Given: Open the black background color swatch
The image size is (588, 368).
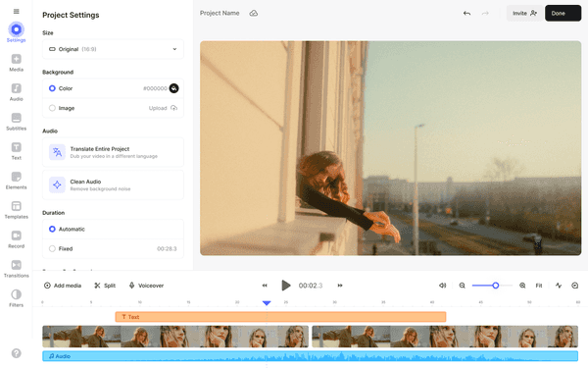Looking at the screenshot, I should [173, 88].
